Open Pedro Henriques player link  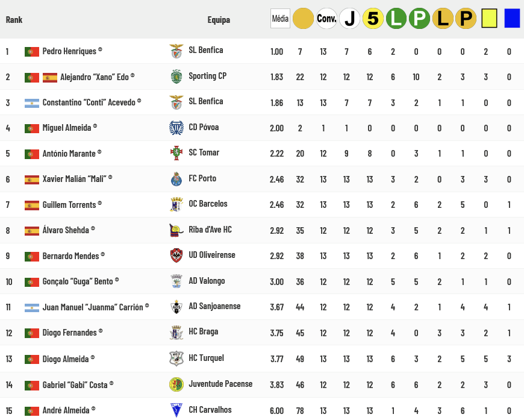[69, 51]
